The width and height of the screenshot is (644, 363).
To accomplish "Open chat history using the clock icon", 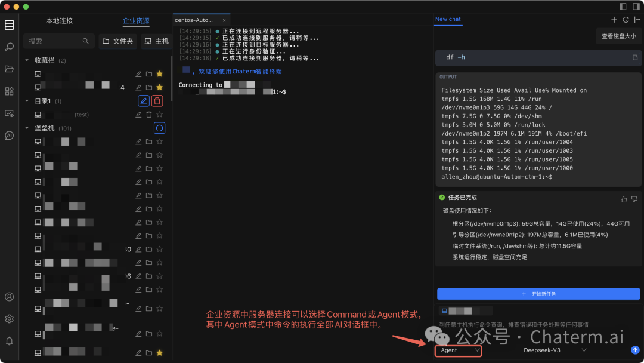I will [x=625, y=19].
